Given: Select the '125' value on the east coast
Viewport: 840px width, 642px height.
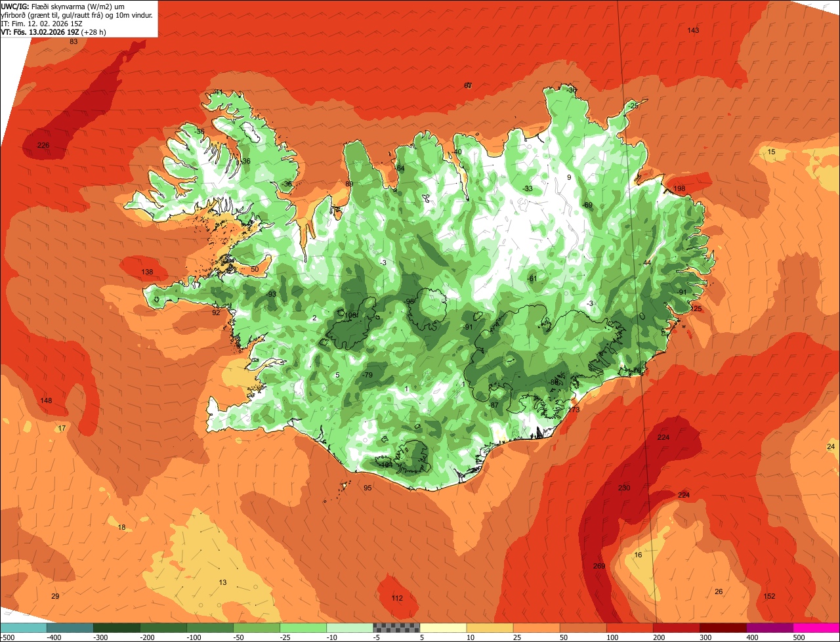Looking at the screenshot, I should tap(696, 309).
